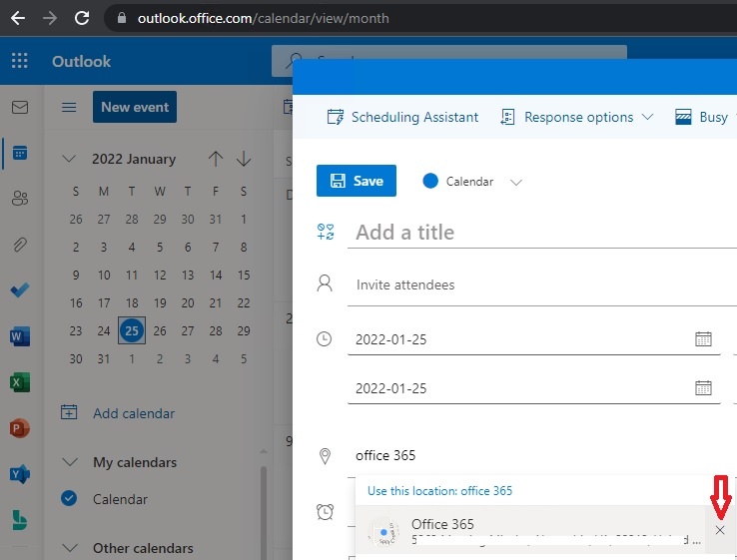Open the Busy status dropdown
The height and width of the screenshot is (560, 737).
(704, 117)
